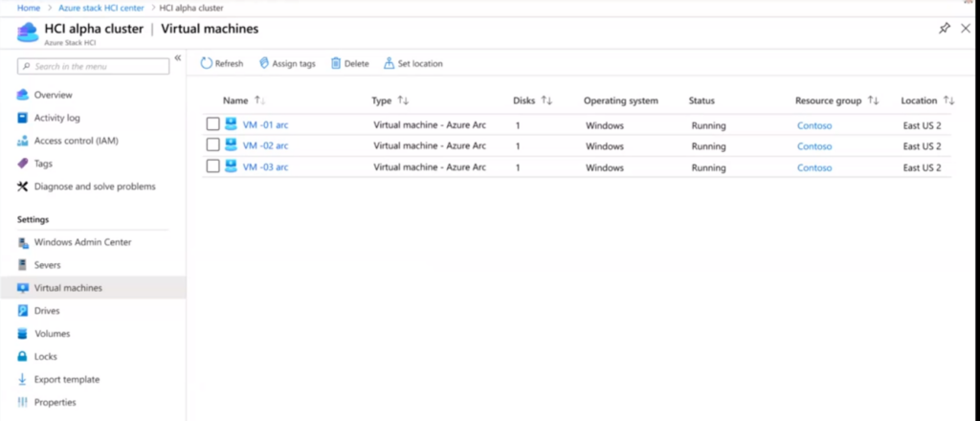The width and height of the screenshot is (980, 421).
Task: Click the Delete trash can icon
Action: click(x=336, y=63)
